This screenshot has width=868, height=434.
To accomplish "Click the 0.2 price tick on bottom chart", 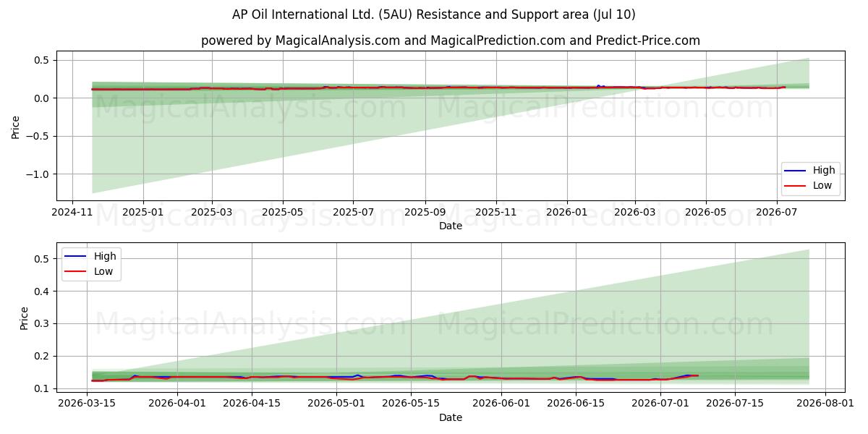I will pyautogui.click(x=43, y=356).
